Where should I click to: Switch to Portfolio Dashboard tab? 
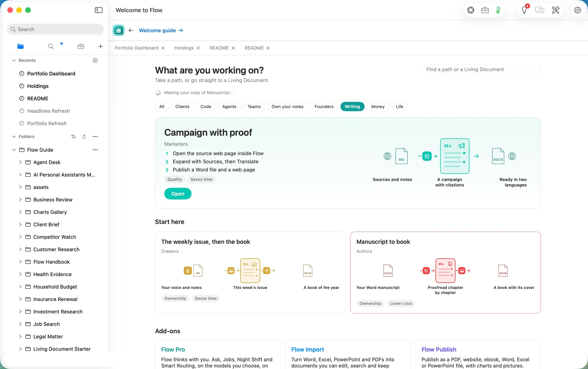coord(136,48)
